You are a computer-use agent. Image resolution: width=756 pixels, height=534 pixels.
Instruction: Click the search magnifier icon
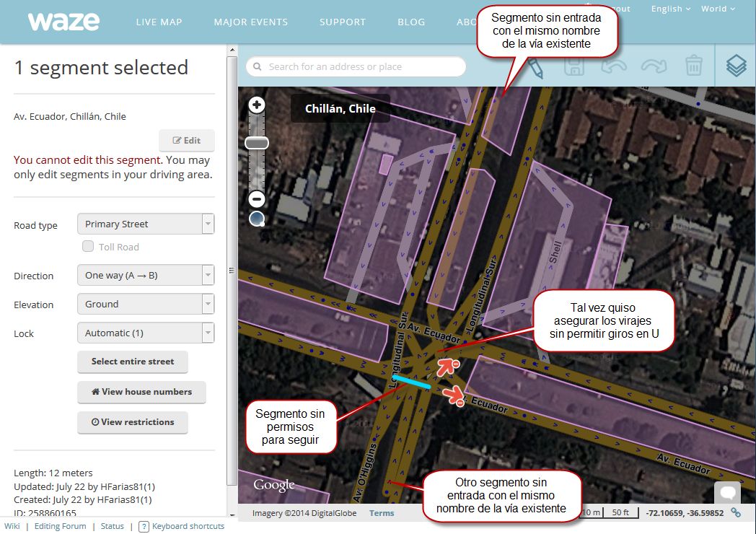tap(258, 66)
